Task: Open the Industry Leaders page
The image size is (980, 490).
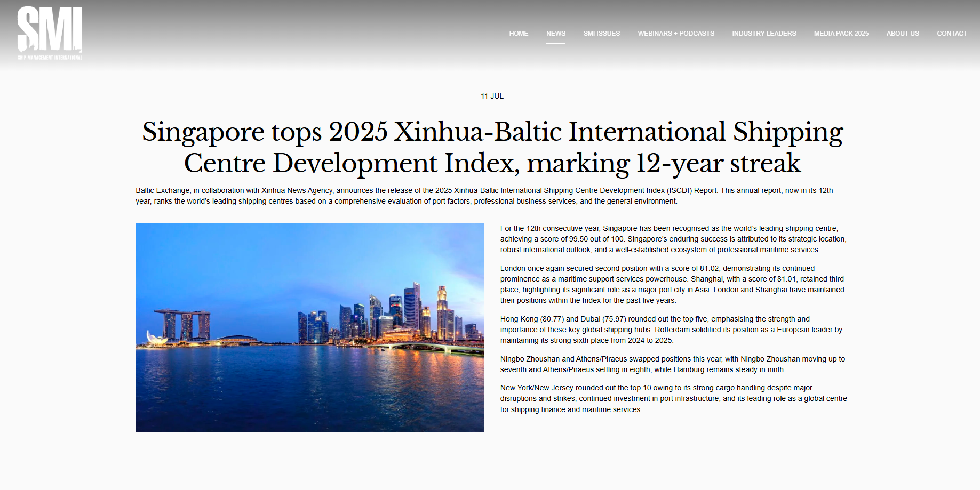Action: (x=763, y=34)
